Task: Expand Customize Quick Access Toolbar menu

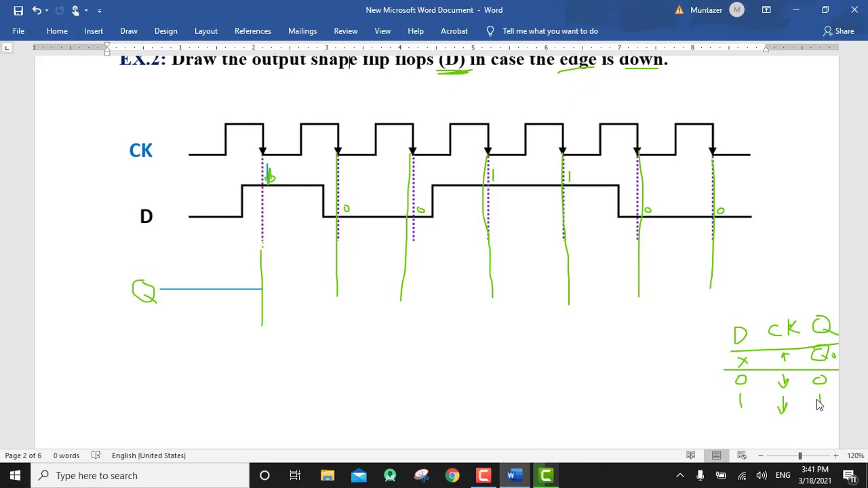Action: pyautogui.click(x=99, y=10)
